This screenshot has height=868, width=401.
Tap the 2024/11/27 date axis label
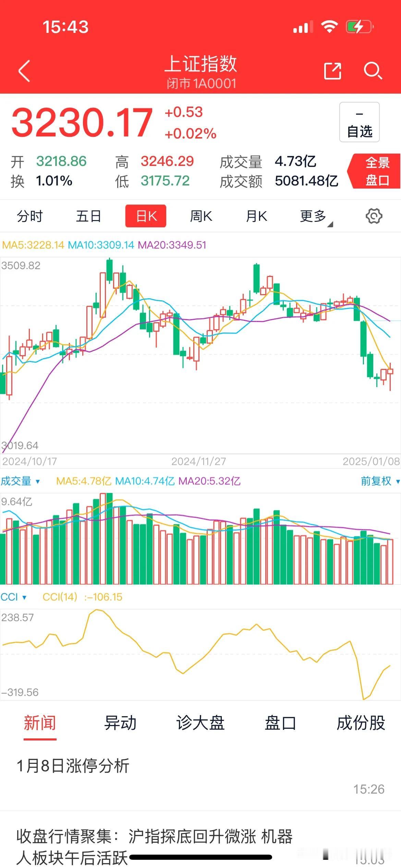tap(199, 461)
